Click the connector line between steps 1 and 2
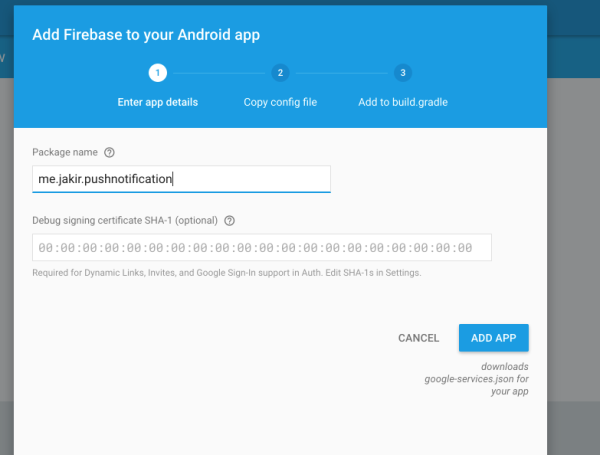The width and height of the screenshot is (600, 455). pyautogui.click(x=218, y=72)
